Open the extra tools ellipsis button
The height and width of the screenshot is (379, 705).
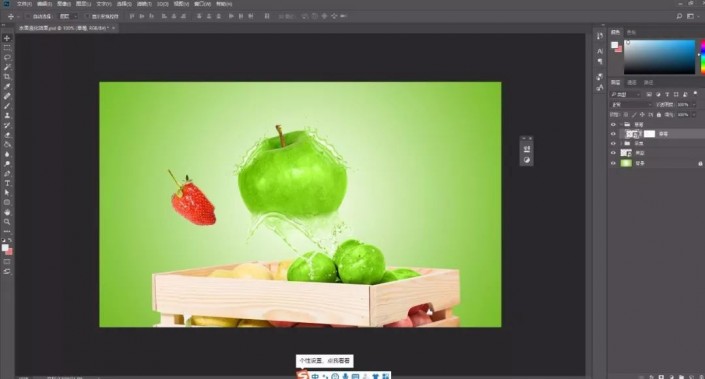pyautogui.click(x=7, y=232)
